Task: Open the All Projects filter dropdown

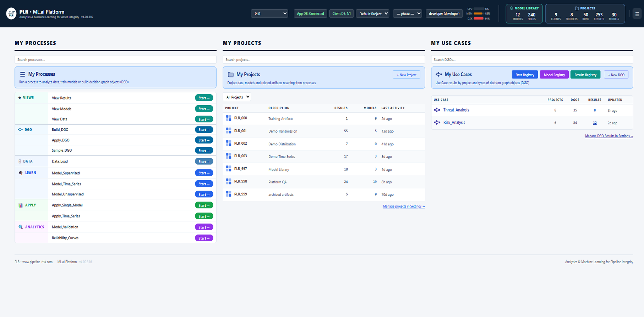Action: (x=237, y=97)
